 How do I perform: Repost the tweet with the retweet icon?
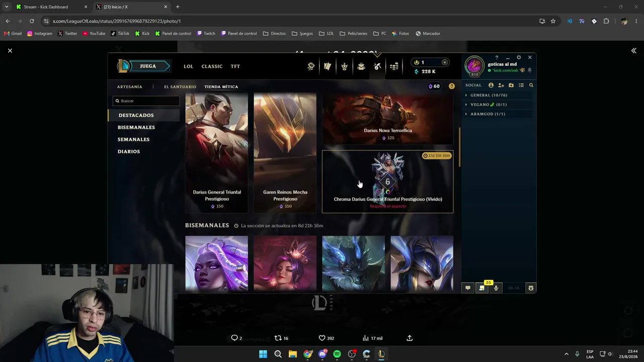tap(278, 338)
